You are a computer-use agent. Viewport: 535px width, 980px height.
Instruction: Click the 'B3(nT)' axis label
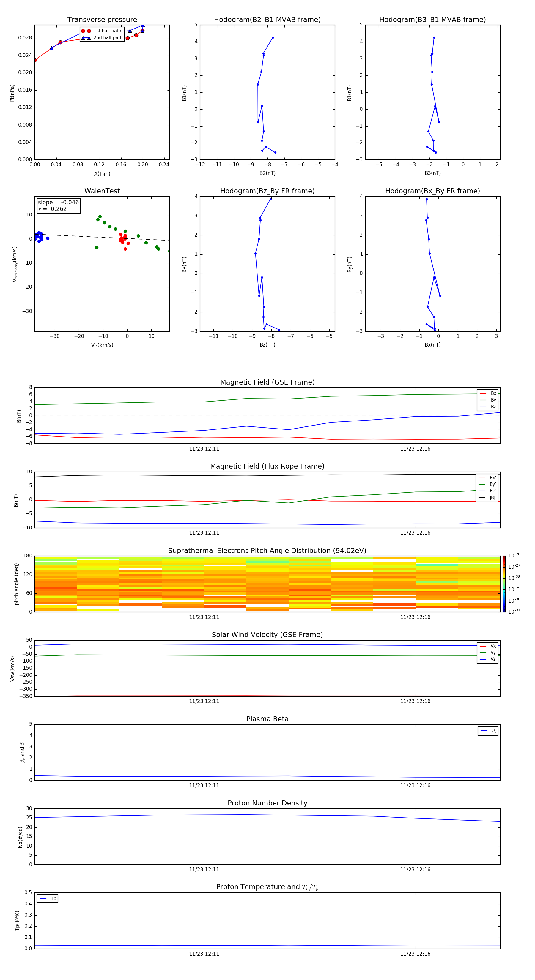[x=432, y=173]
